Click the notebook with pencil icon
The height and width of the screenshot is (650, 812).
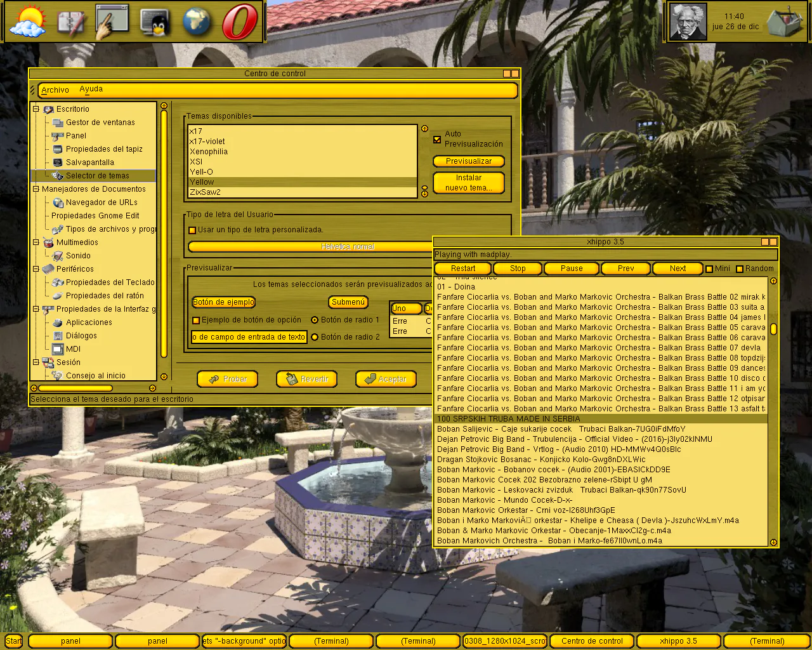tap(70, 22)
